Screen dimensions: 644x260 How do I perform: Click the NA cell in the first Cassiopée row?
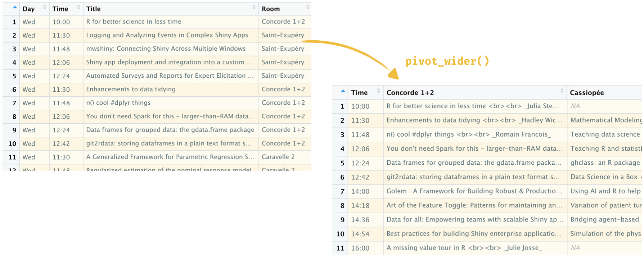pos(575,106)
